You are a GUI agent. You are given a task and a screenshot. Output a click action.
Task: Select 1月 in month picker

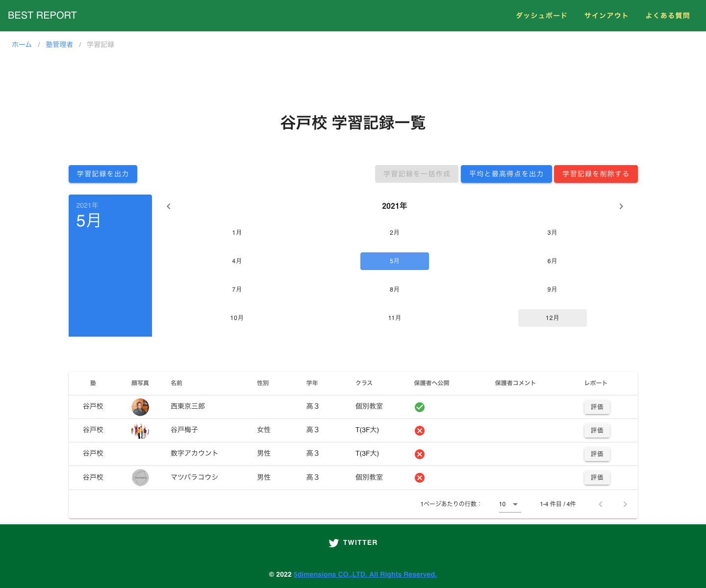point(237,233)
